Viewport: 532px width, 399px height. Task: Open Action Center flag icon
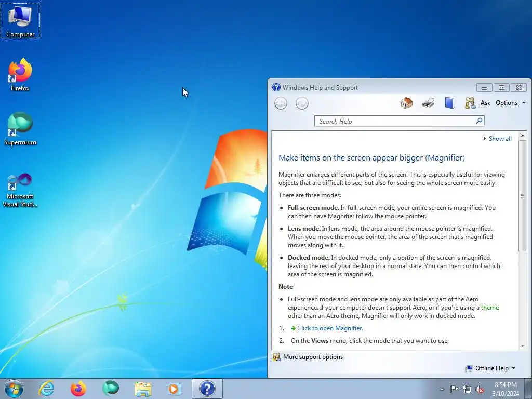454,389
